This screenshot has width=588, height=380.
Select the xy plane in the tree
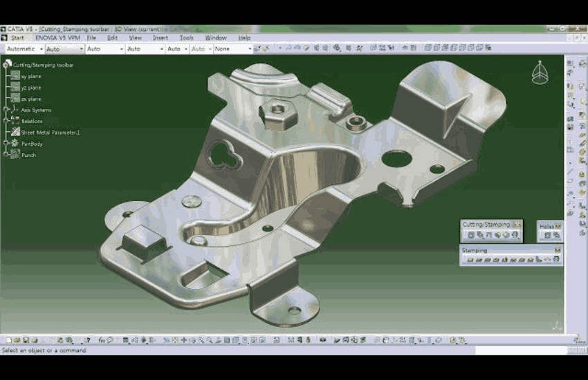(x=31, y=76)
